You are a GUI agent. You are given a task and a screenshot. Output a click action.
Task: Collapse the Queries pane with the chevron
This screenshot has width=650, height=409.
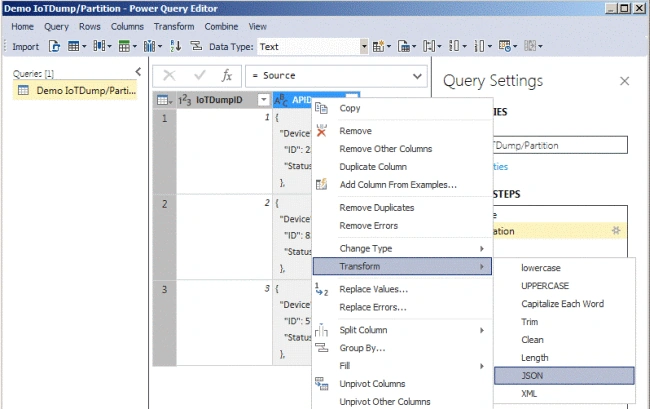click(138, 72)
